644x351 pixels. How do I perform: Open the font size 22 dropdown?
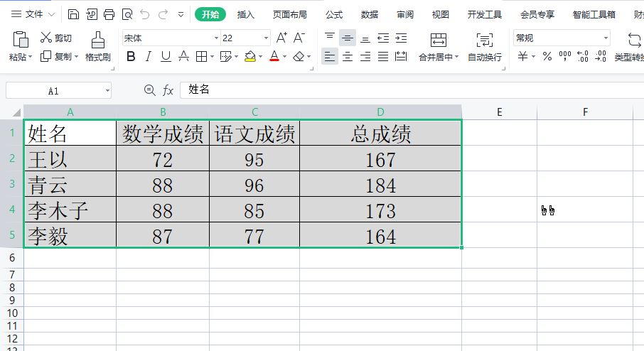point(266,38)
